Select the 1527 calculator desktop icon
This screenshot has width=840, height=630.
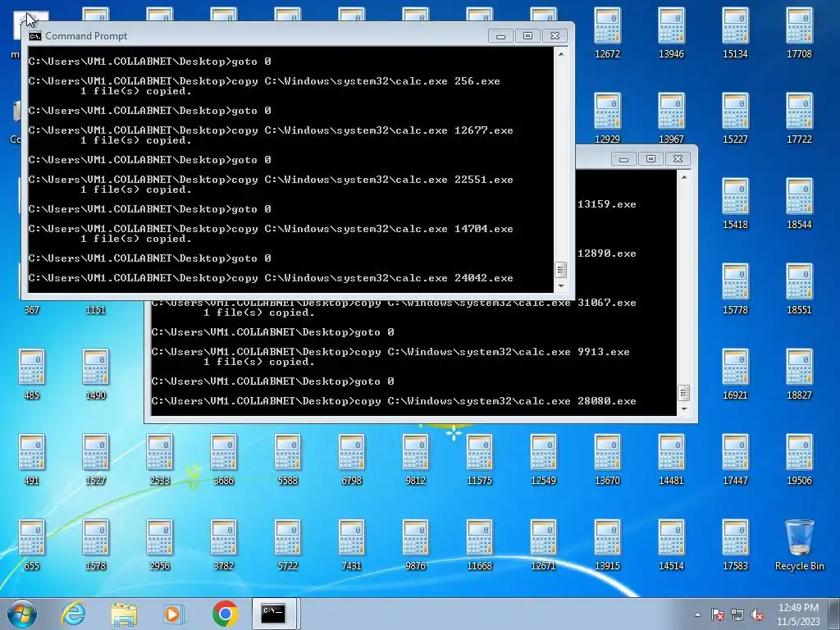point(95,459)
